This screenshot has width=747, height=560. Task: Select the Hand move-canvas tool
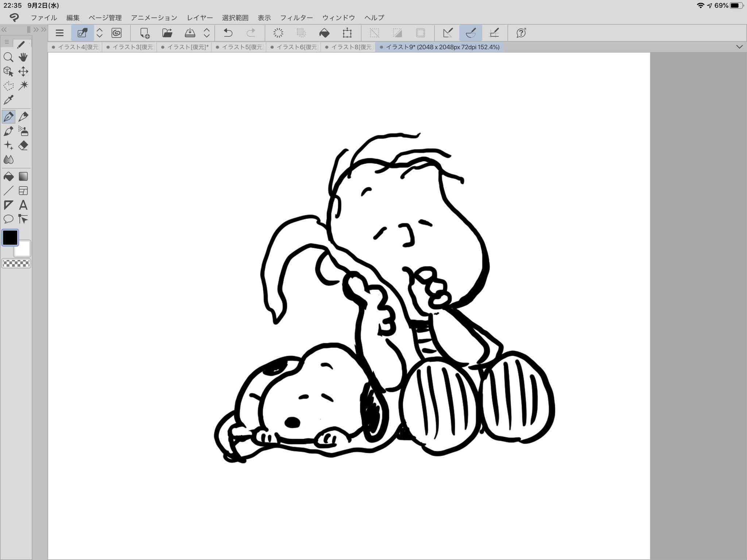(23, 57)
